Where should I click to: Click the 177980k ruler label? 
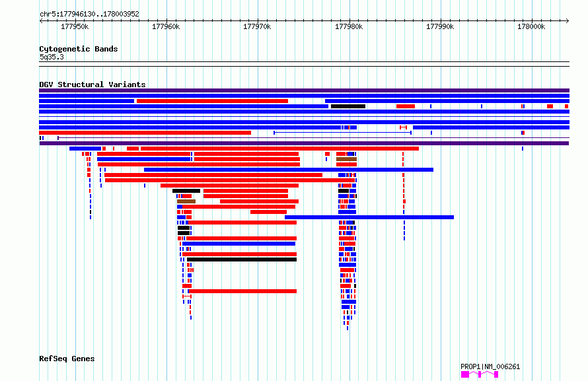coord(349,26)
